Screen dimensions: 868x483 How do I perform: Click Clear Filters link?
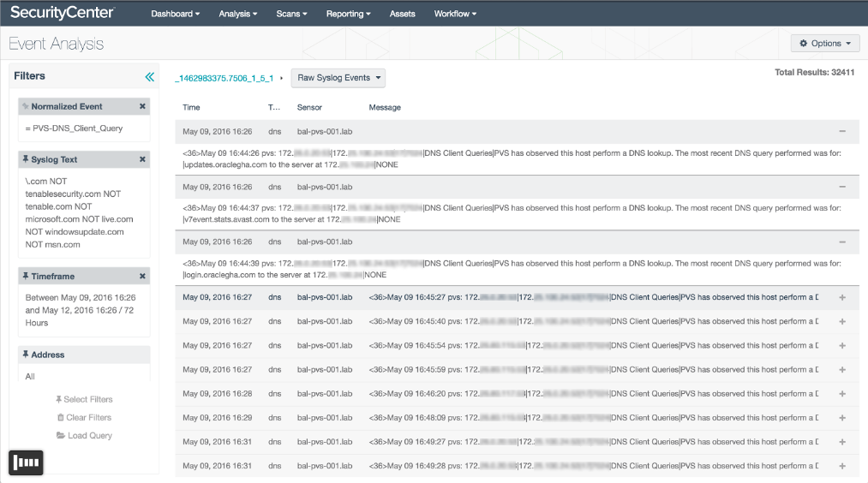pos(84,418)
